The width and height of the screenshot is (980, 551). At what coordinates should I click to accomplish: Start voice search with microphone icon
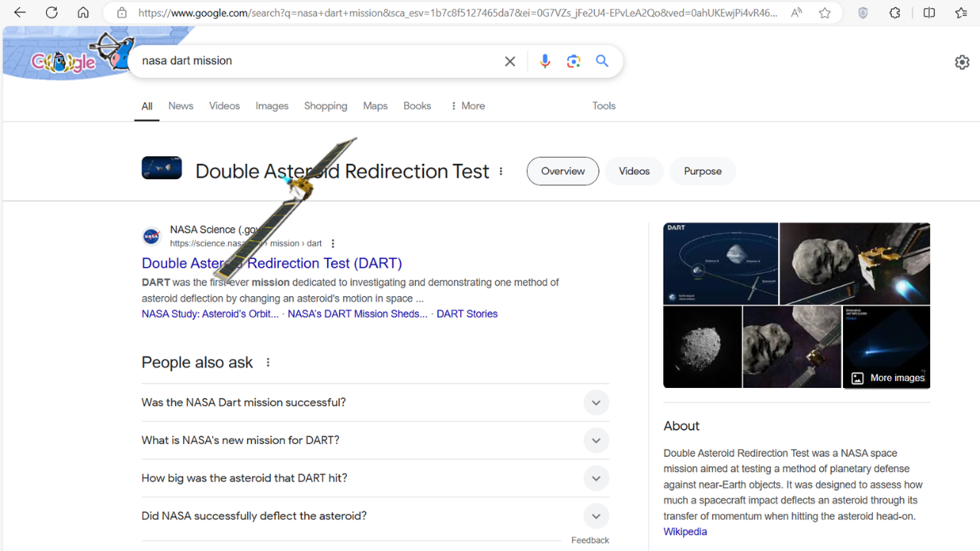tap(544, 61)
